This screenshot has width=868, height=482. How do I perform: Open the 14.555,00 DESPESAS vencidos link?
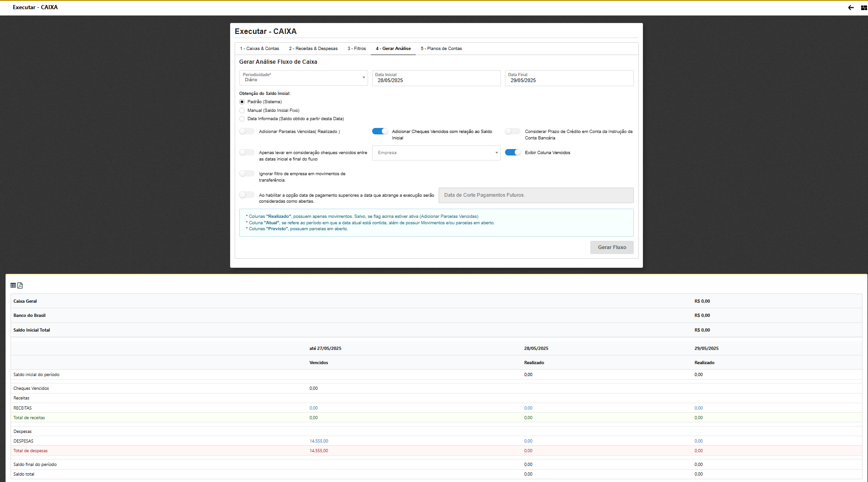[x=319, y=441]
